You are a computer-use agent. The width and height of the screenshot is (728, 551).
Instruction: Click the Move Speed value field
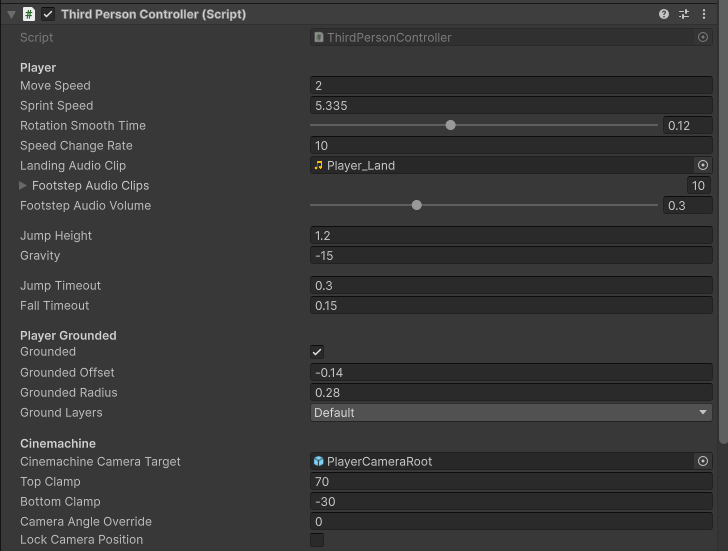pyautogui.click(x=511, y=85)
